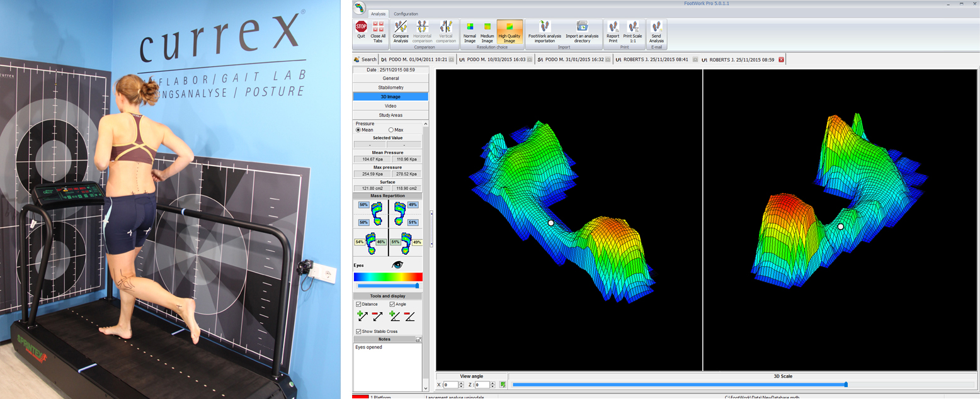Add an angle measurement
This screenshot has height=399, width=980.
tap(395, 317)
